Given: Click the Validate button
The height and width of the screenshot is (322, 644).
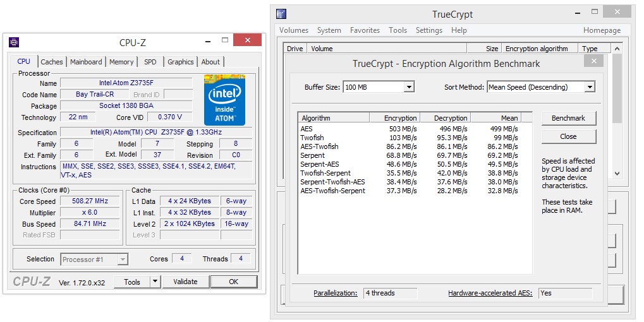Looking at the screenshot, I should point(185,282).
